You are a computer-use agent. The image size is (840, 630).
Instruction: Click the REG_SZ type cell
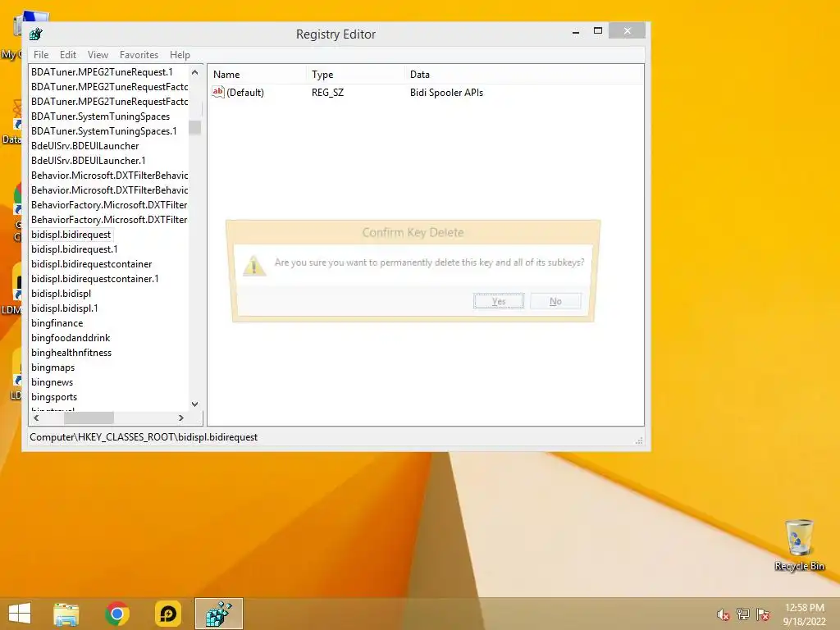[x=328, y=92]
